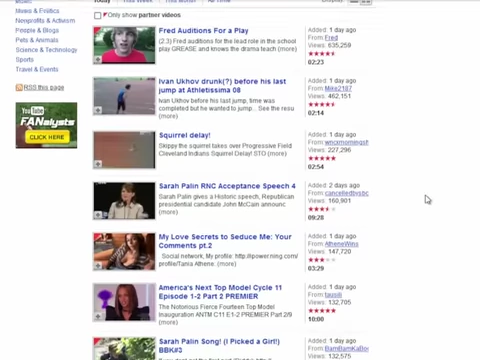Open America's Next Top Model Cycle 11 title
Viewport: 480px width, 360px height.
220,292
